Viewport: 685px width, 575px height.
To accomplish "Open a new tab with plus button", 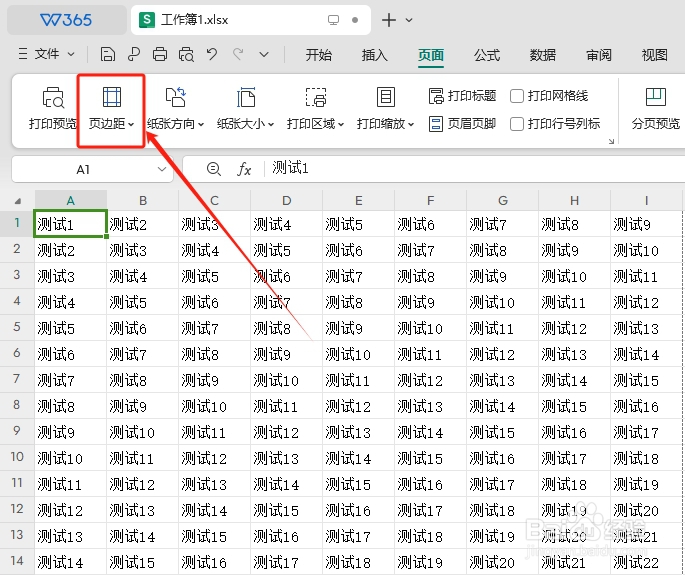I will pos(389,20).
